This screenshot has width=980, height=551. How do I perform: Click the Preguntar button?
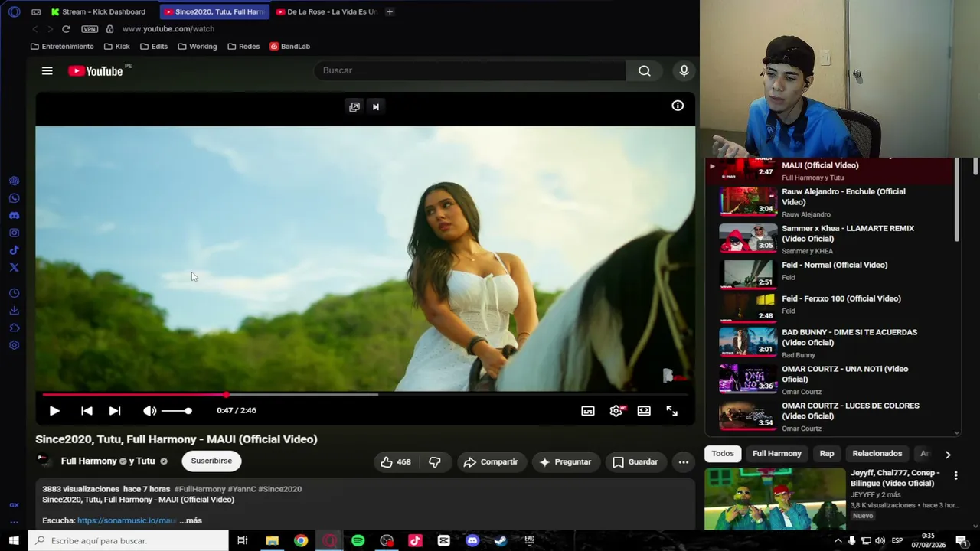566,461
